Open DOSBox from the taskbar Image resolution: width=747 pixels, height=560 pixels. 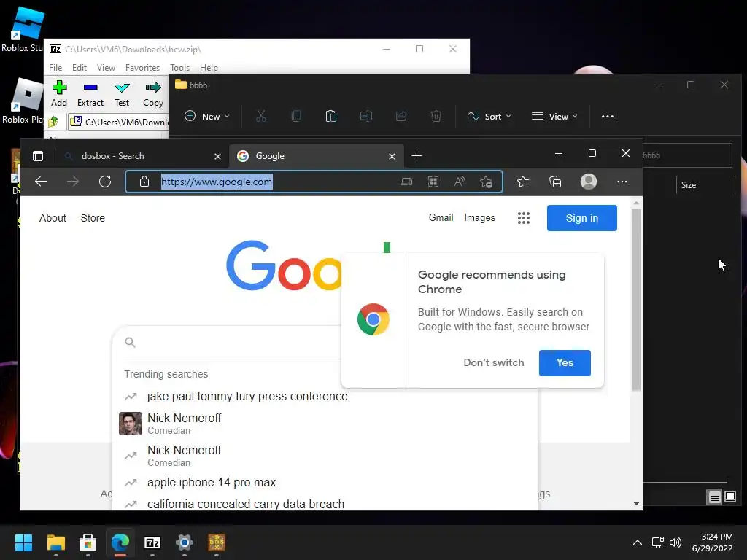click(x=217, y=542)
